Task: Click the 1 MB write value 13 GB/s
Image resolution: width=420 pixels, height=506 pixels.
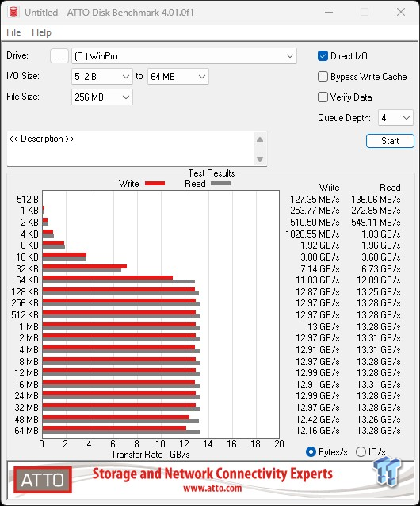Action: tap(323, 326)
